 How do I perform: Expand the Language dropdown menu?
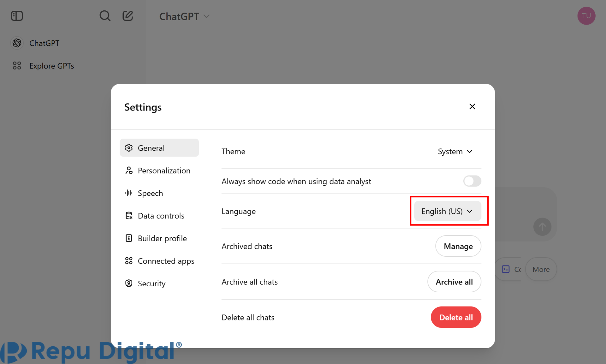pyautogui.click(x=447, y=211)
